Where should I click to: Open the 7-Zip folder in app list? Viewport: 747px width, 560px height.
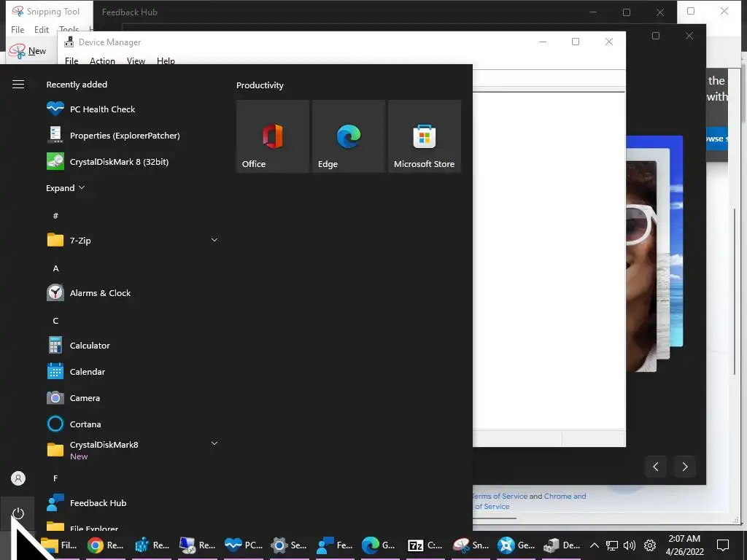[133, 241]
